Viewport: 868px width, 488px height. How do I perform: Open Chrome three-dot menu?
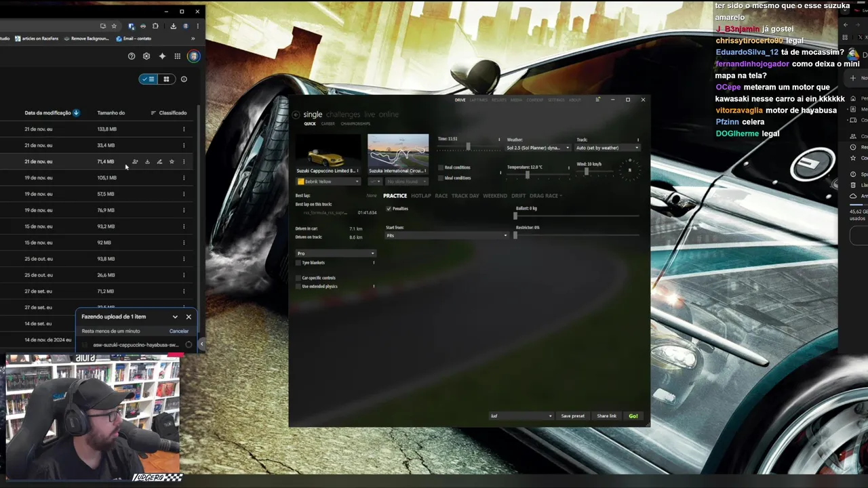click(x=197, y=26)
